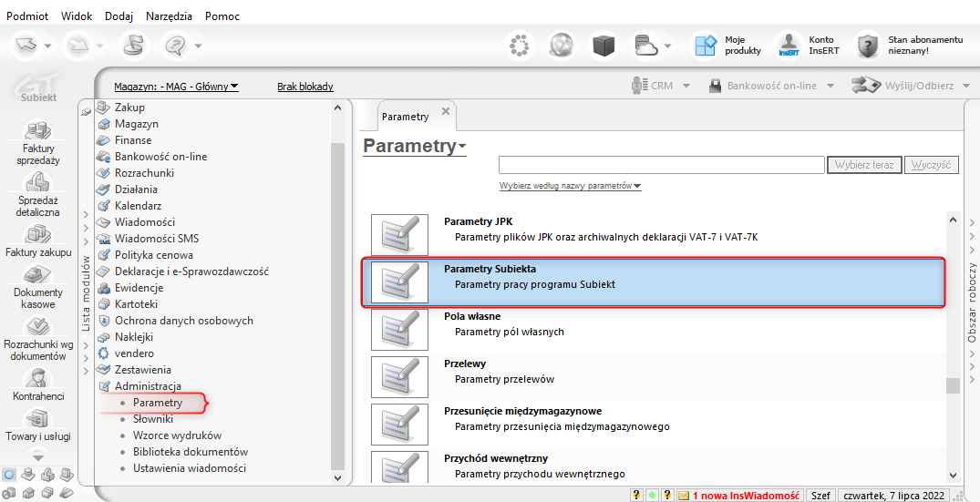Open Magazyn module in list
The width and height of the screenshot is (980, 502).
point(136,124)
